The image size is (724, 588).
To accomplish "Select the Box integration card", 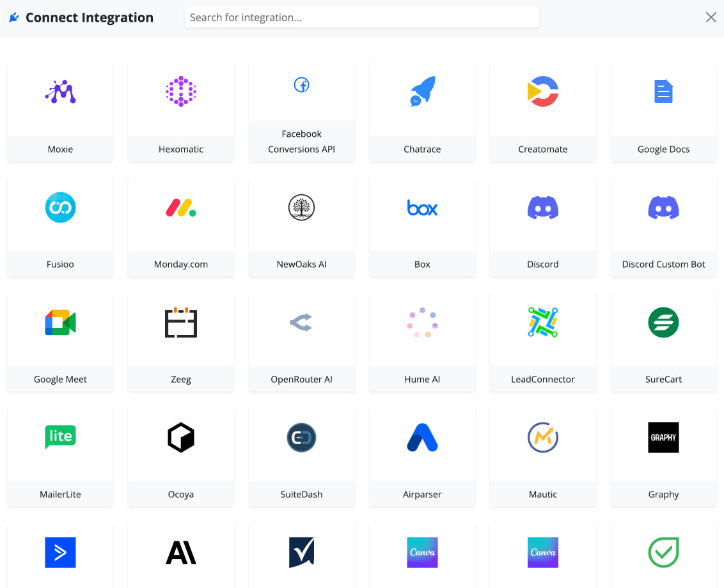I will click(422, 227).
